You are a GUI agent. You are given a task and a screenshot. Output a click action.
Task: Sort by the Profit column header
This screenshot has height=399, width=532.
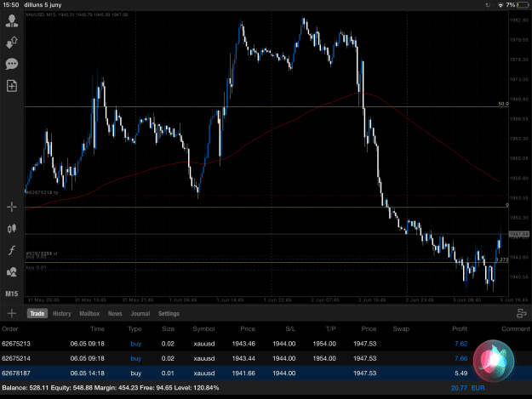(460, 329)
